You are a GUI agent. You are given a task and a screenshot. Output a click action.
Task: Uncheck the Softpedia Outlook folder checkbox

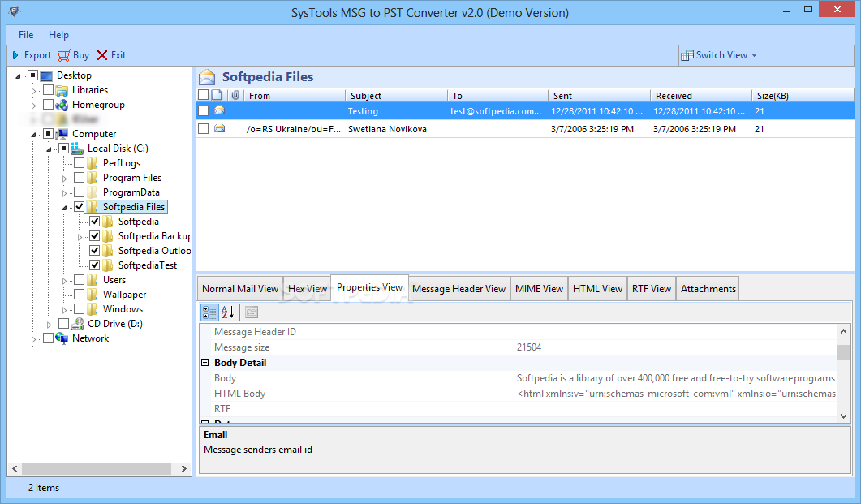94,251
